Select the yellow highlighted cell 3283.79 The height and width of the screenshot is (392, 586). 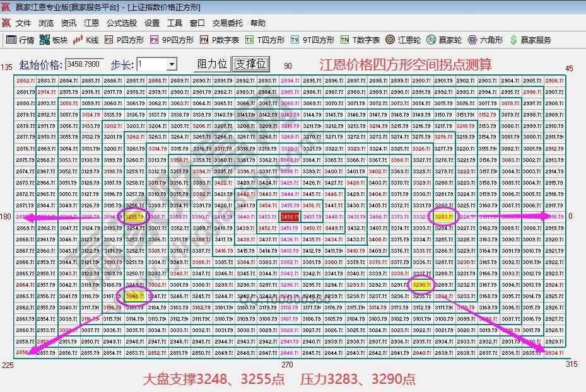tap(444, 217)
